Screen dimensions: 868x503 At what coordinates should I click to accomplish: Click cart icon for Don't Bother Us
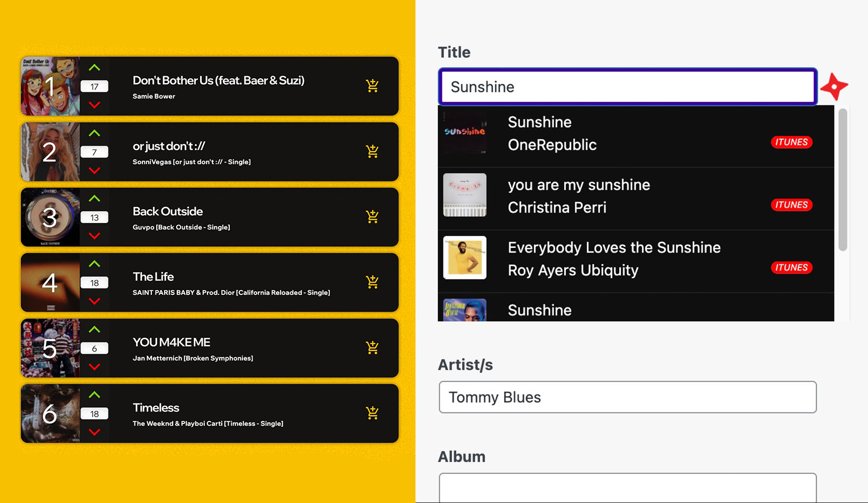coord(372,86)
